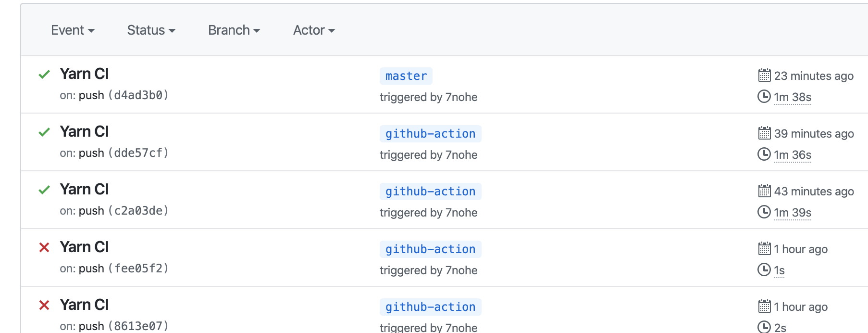Click the first Yarn CI workflow title
Screen dimensions: 868x333
(x=84, y=74)
